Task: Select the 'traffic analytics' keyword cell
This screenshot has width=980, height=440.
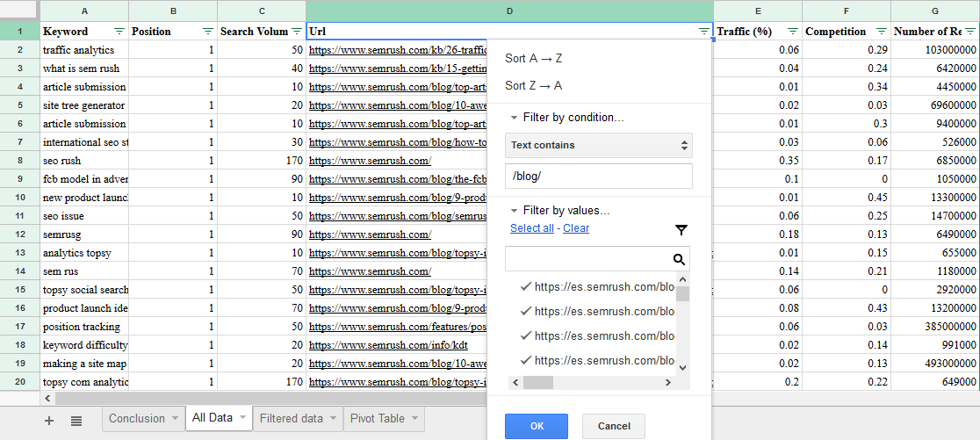Action: 85,50
